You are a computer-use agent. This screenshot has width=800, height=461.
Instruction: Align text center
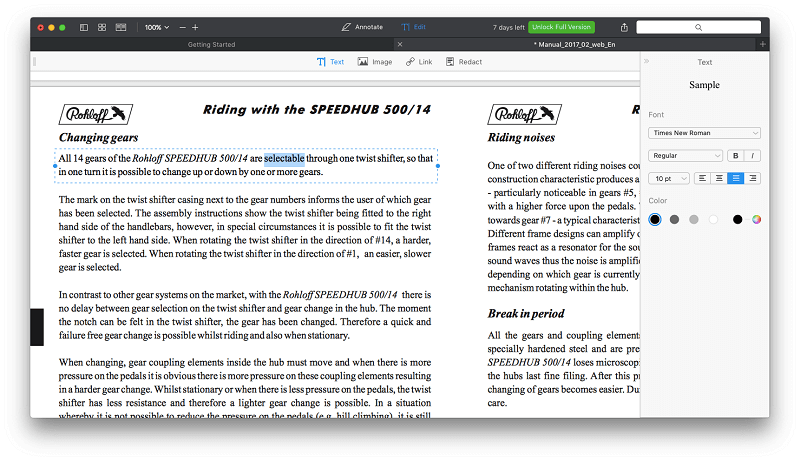click(x=719, y=178)
